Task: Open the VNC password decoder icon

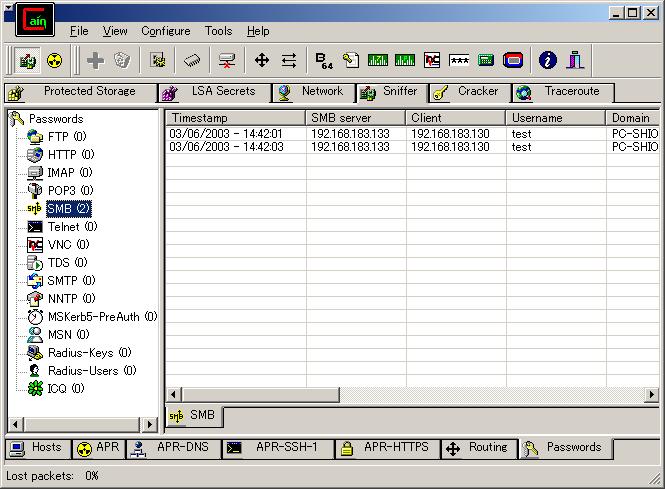Action: point(432,60)
